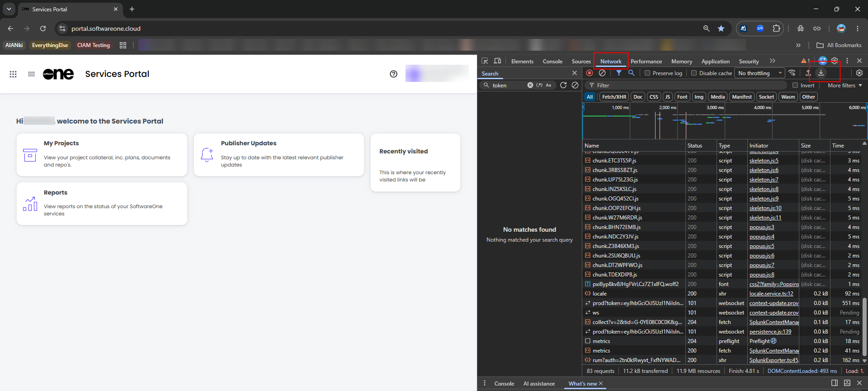Stop recording network log
Screen dimensions: 868x391
(590, 73)
